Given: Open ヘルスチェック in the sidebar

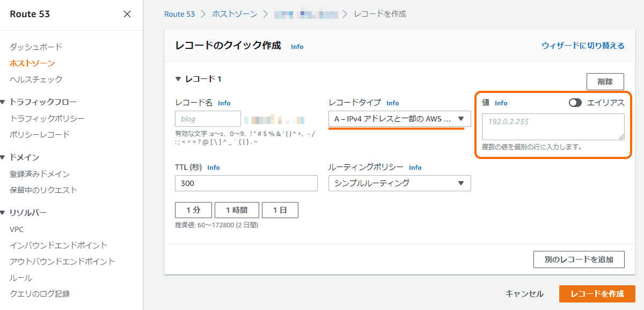Looking at the screenshot, I should [x=36, y=79].
